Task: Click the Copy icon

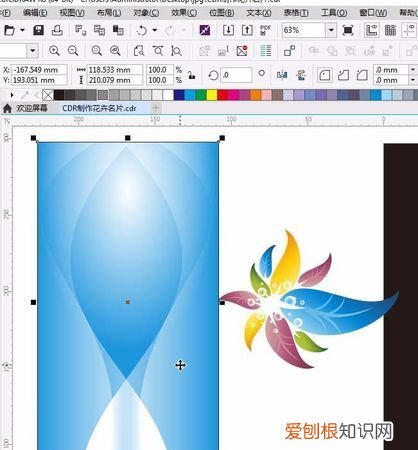Action: [99, 30]
